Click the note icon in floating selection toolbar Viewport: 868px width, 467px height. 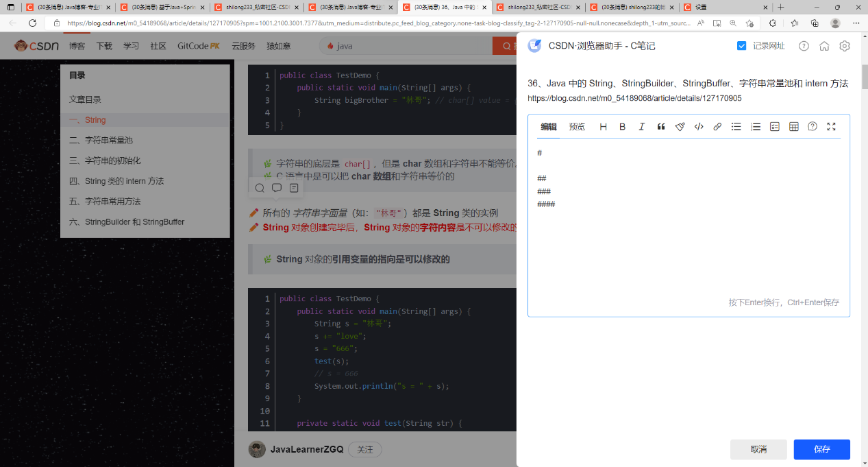294,188
